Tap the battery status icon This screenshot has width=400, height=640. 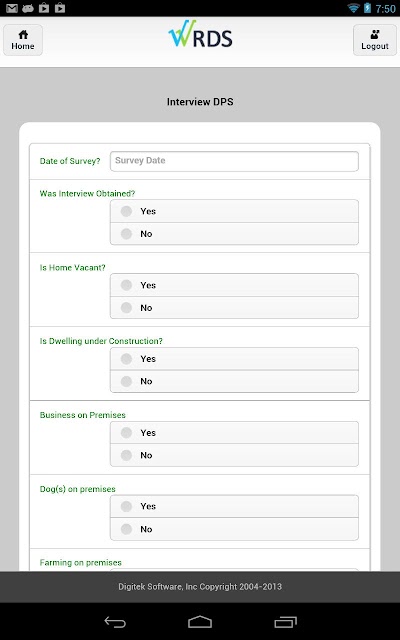[x=367, y=8]
